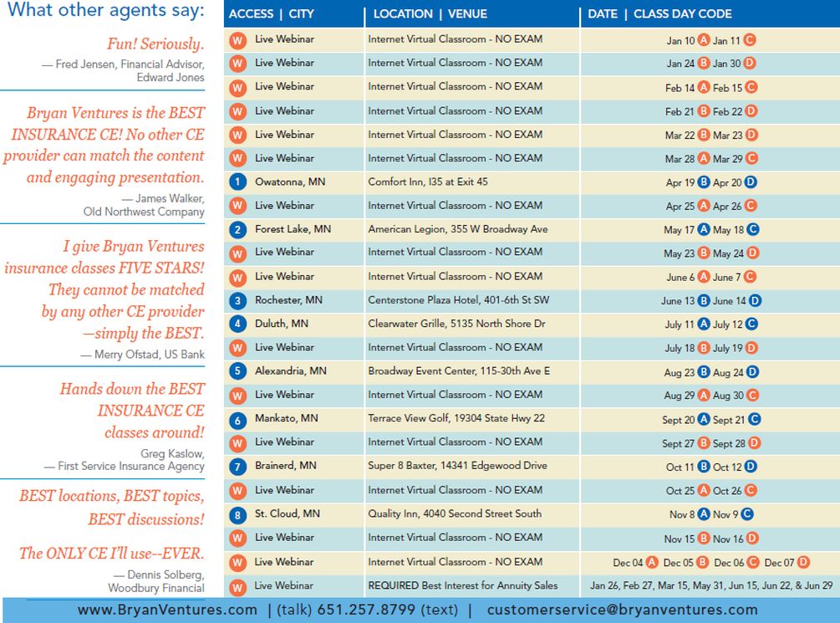Click the A code circle after Jan 10
The width and height of the screenshot is (840, 623).
tap(704, 39)
